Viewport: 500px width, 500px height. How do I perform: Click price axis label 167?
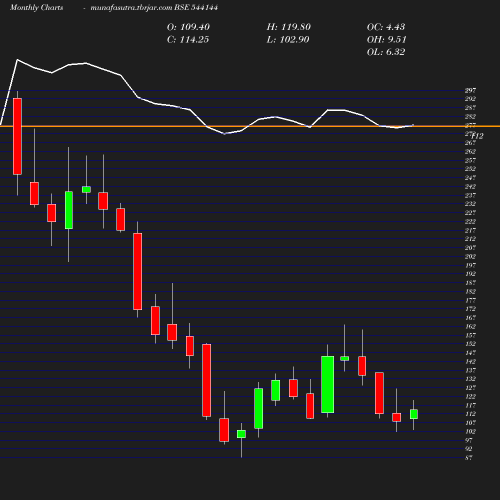click(x=470, y=318)
